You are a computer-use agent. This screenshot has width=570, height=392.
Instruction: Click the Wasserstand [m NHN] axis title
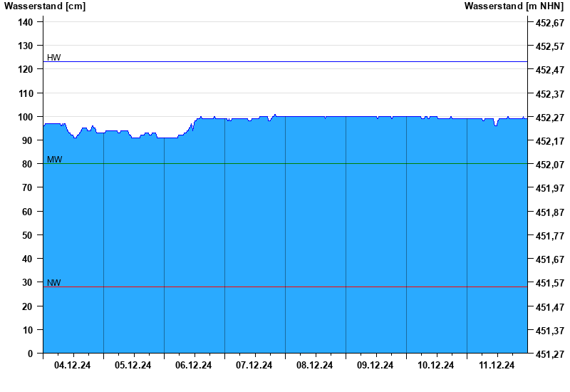click(513, 6)
